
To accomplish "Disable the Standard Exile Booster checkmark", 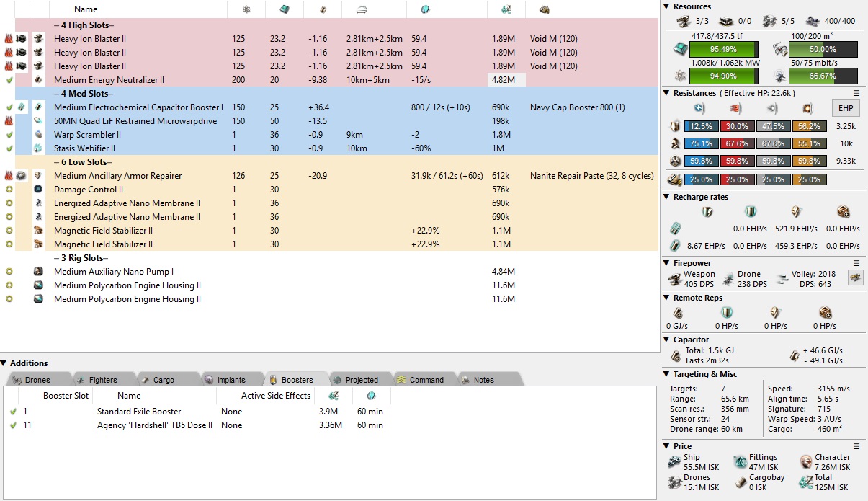I will point(13,412).
